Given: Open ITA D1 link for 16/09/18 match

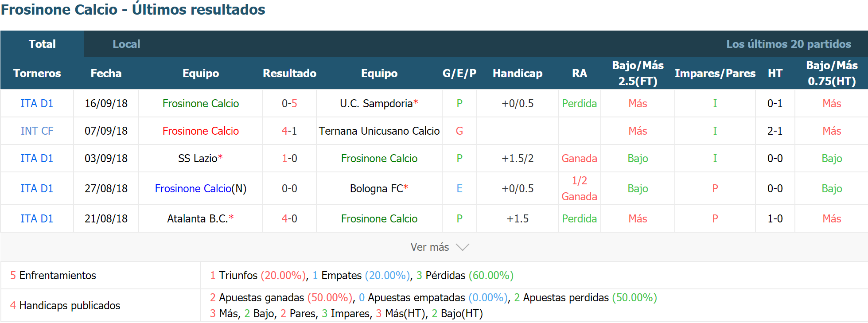Looking at the screenshot, I should coord(37,103).
